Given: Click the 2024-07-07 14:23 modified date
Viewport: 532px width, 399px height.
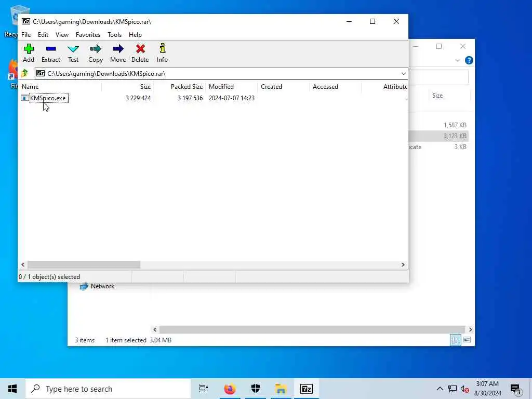Looking at the screenshot, I should click(x=231, y=98).
